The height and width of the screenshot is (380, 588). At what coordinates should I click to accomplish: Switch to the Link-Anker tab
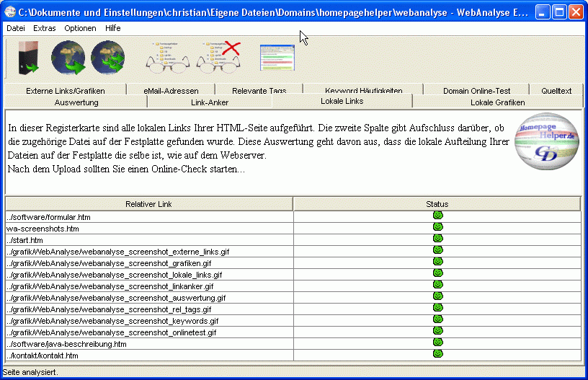click(x=210, y=102)
